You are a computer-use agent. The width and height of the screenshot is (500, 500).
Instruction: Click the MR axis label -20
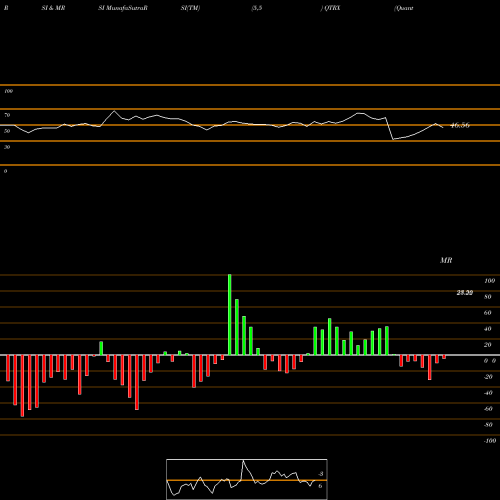pyautogui.click(x=488, y=377)
